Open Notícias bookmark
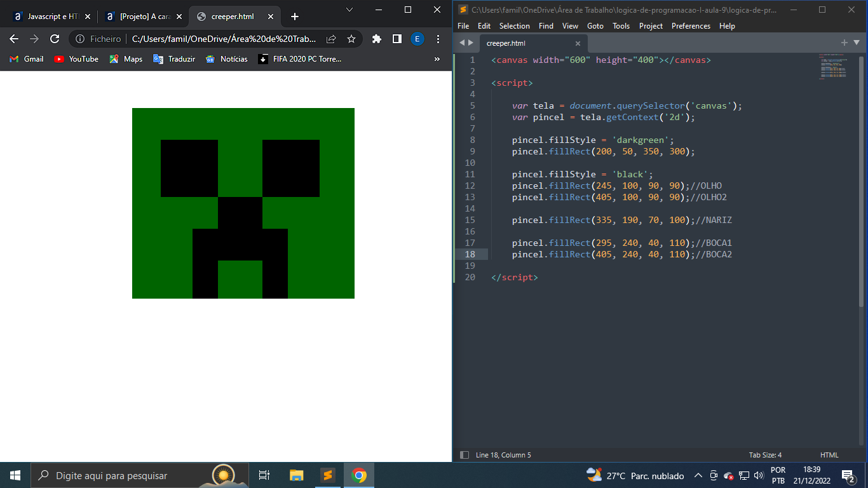 [227, 59]
